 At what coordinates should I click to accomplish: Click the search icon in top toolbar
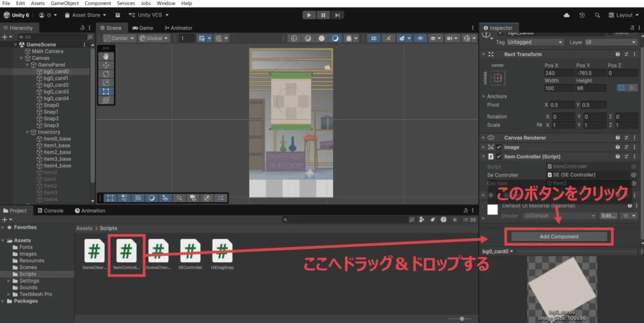point(596,15)
